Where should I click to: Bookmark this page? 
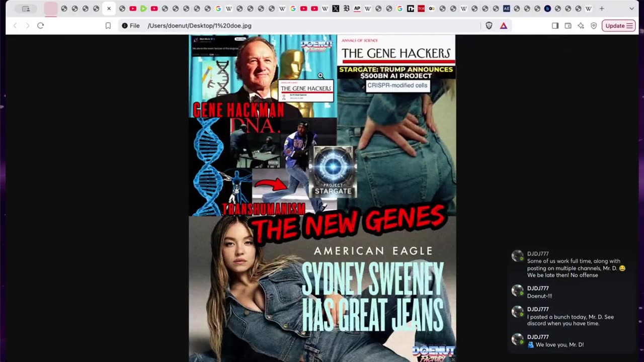[108, 26]
